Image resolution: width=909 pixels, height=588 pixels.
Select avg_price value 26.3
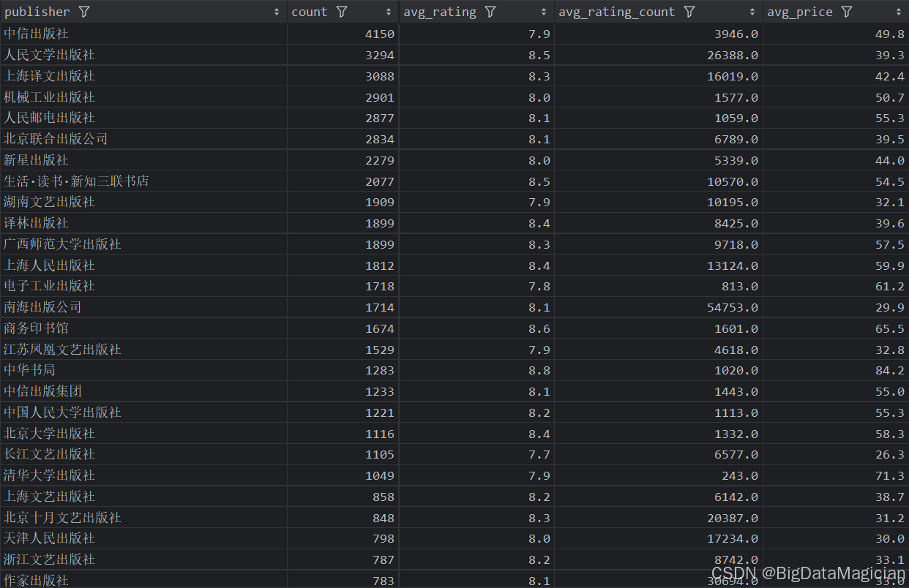[890, 455]
